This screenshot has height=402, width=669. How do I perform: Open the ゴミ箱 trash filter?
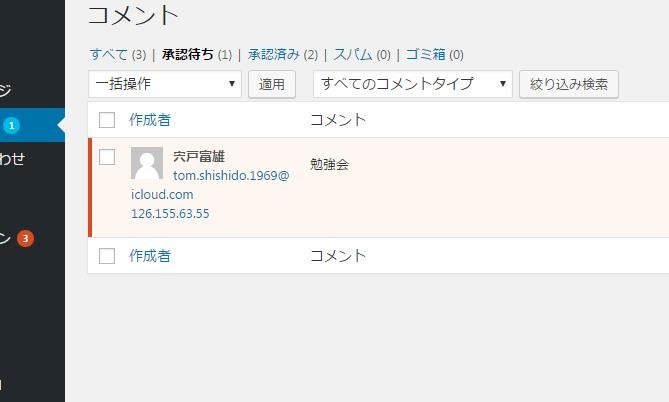point(425,54)
